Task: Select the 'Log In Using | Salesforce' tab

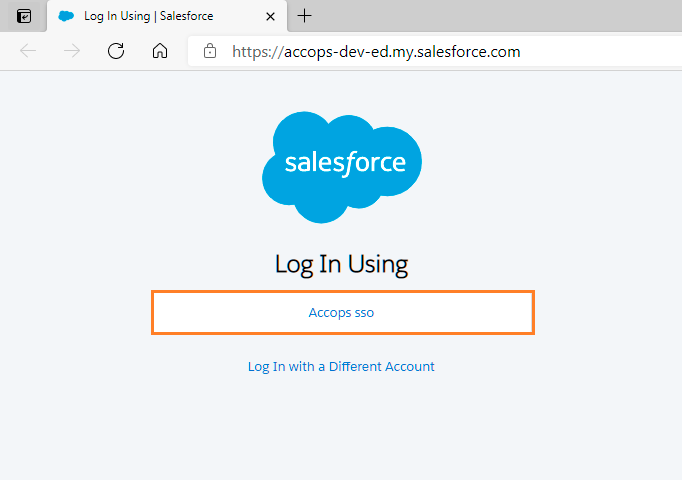Action: coord(148,16)
